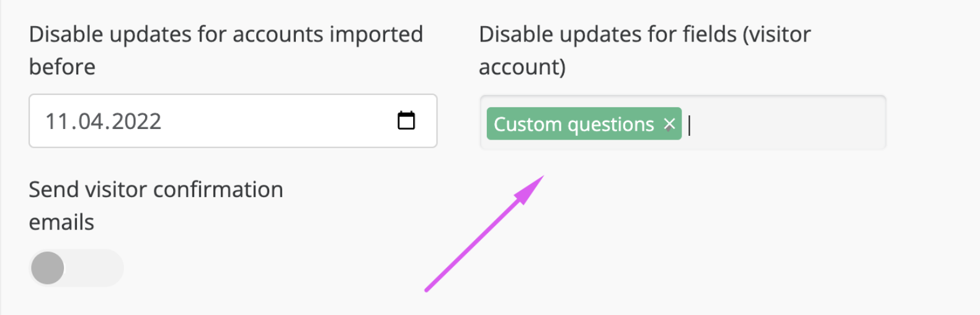Click the purple arrow annotation
Viewport: 980px width, 315px height.
[x=484, y=233]
